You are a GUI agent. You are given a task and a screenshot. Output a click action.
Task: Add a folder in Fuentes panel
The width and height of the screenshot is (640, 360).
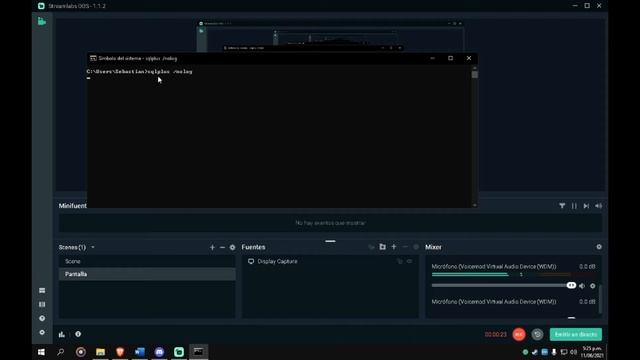click(382, 247)
